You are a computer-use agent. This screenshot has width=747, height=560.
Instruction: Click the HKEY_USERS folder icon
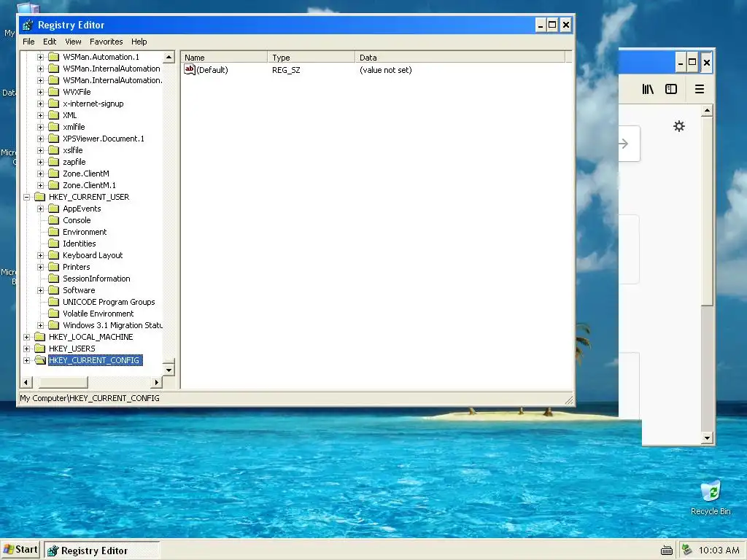[40, 349]
